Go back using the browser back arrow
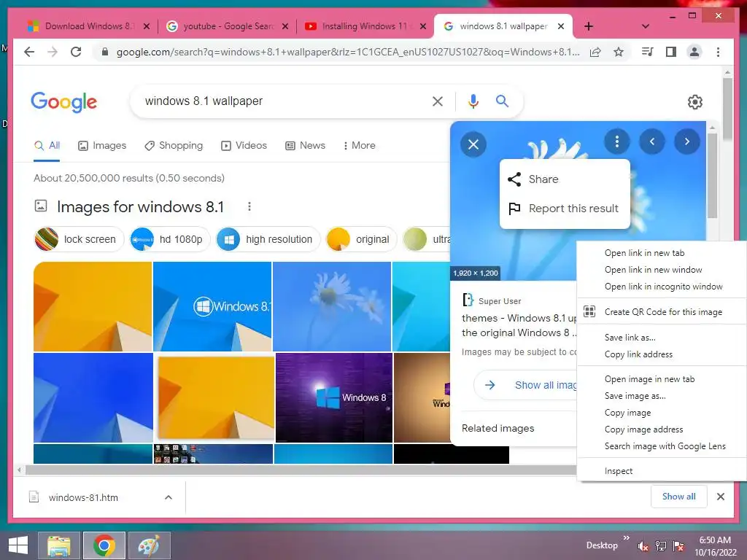747x560 pixels. tap(29, 52)
